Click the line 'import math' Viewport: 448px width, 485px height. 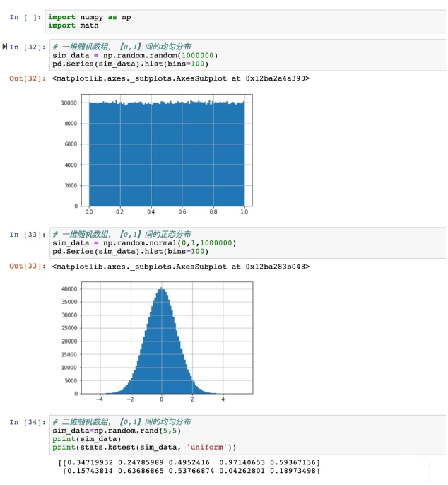[73, 25]
